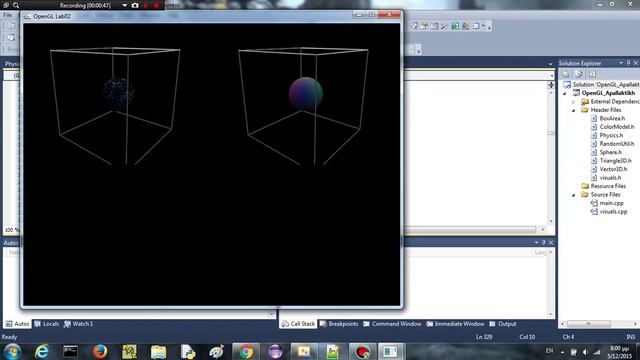Screen dimensions: 640x360
Task: Toggle the Solution Explorer auto-hide pin
Action: (x=629, y=63)
